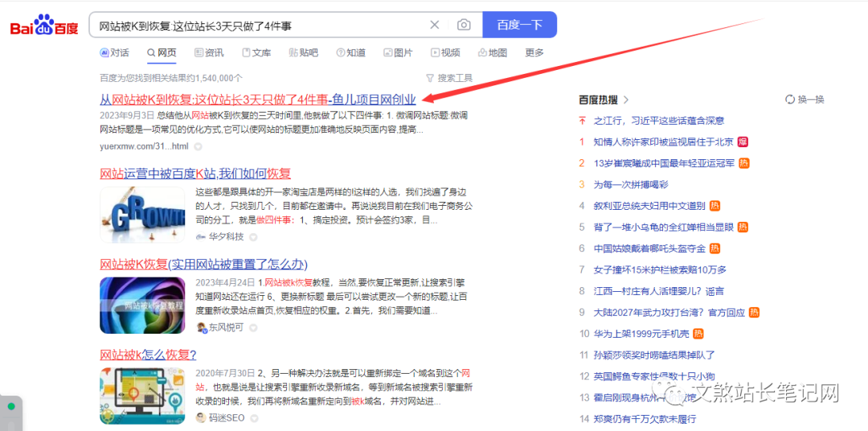Open the 对话 AI chat tab
This screenshot has width=868, height=431.
pos(114,53)
